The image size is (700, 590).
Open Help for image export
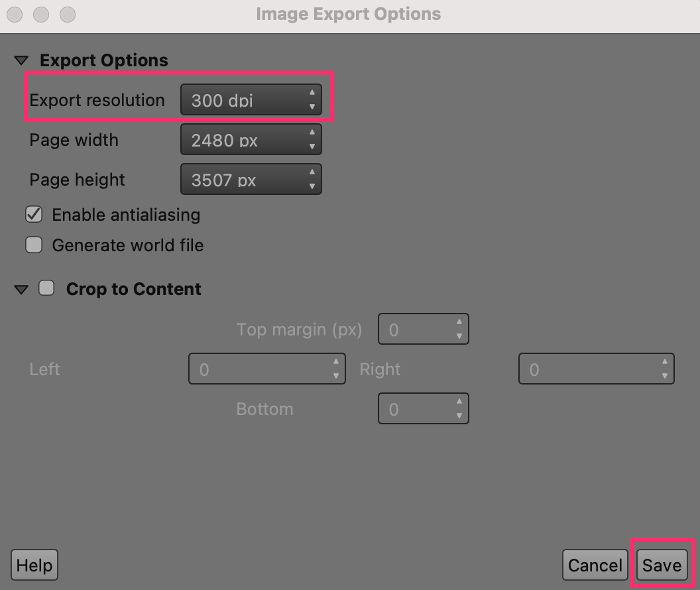(x=34, y=565)
